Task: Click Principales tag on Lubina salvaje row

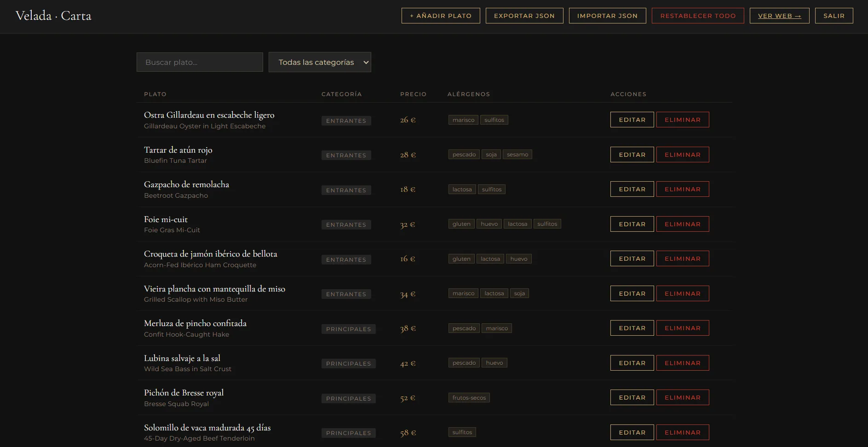Action: tap(348, 364)
